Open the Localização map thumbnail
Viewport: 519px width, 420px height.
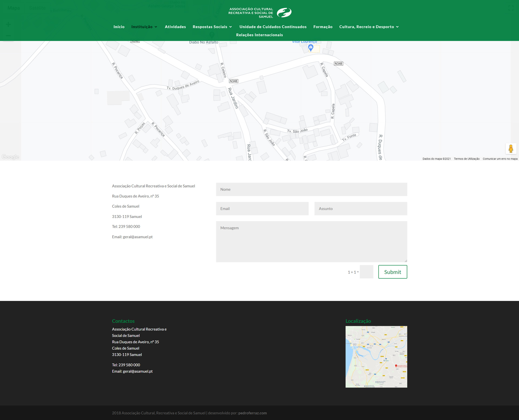(x=376, y=357)
